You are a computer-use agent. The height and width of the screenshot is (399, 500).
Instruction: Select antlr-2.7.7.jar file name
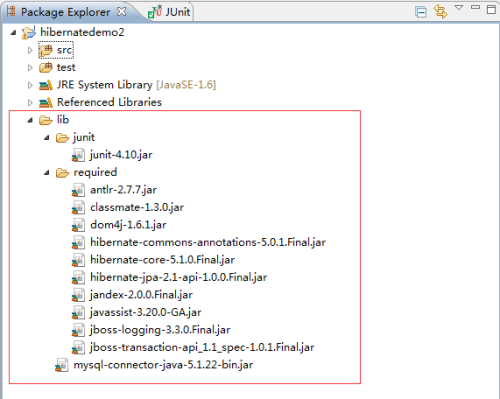click(x=123, y=190)
